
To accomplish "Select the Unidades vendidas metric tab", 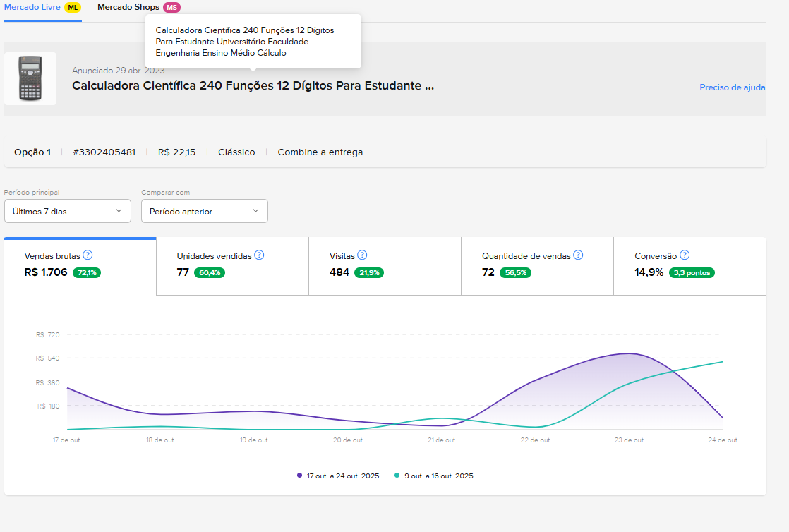I will (232, 265).
